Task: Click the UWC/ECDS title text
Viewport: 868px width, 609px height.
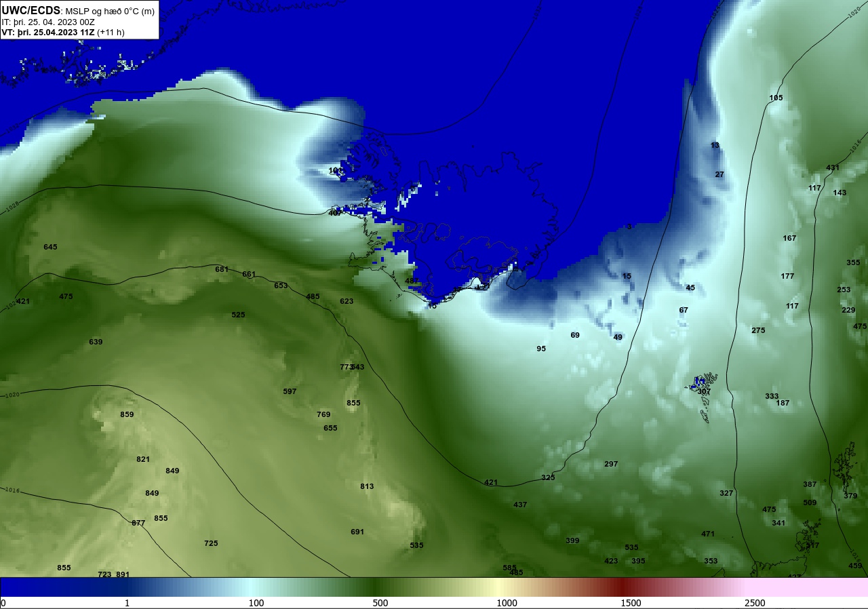Action: 31,11
